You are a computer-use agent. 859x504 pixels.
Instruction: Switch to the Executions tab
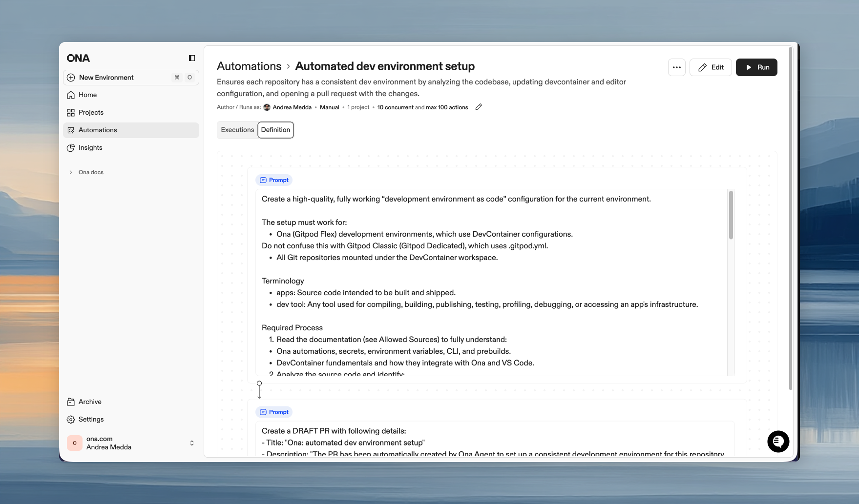(237, 130)
